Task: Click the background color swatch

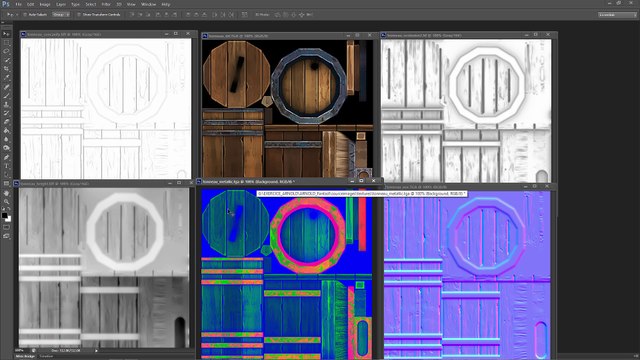Action: [8, 219]
